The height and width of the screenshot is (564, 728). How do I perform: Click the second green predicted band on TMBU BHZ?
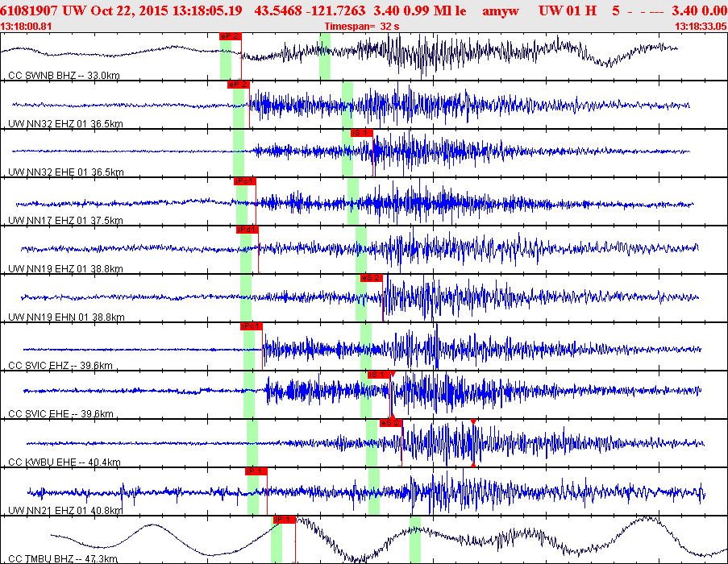coord(415,540)
